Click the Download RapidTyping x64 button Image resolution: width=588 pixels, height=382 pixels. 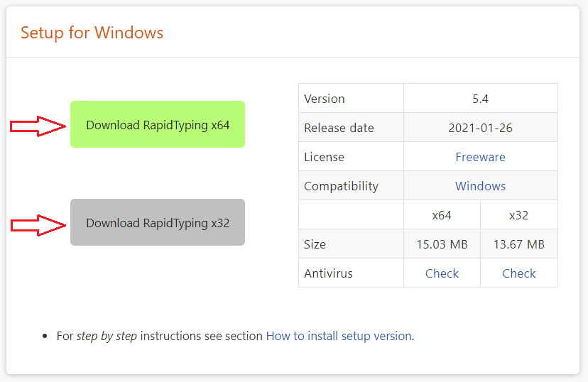click(x=158, y=124)
